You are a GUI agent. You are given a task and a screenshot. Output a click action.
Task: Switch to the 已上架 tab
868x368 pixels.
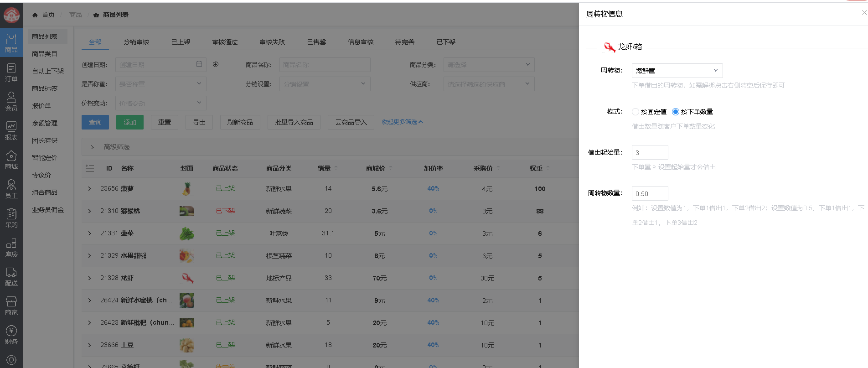(181, 42)
